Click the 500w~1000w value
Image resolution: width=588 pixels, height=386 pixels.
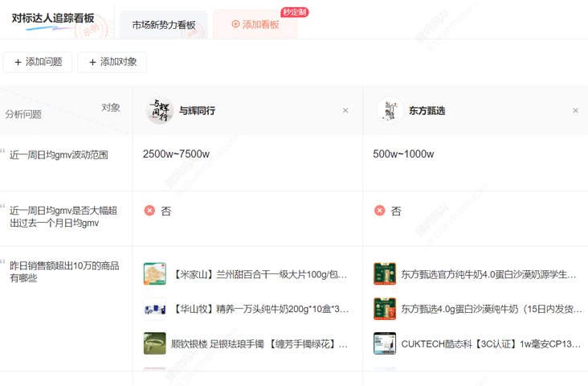pyautogui.click(x=403, y=154)
